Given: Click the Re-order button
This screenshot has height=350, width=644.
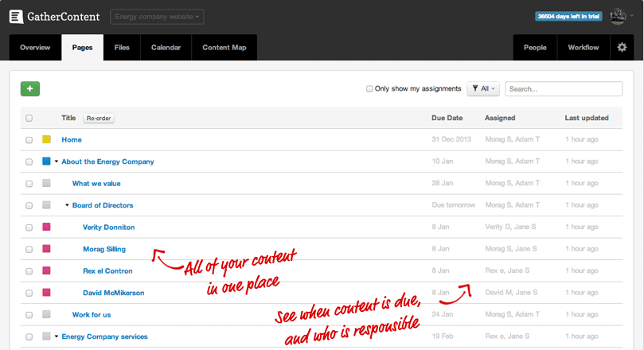Looking at the screenshot, I should tap(99, 119).
